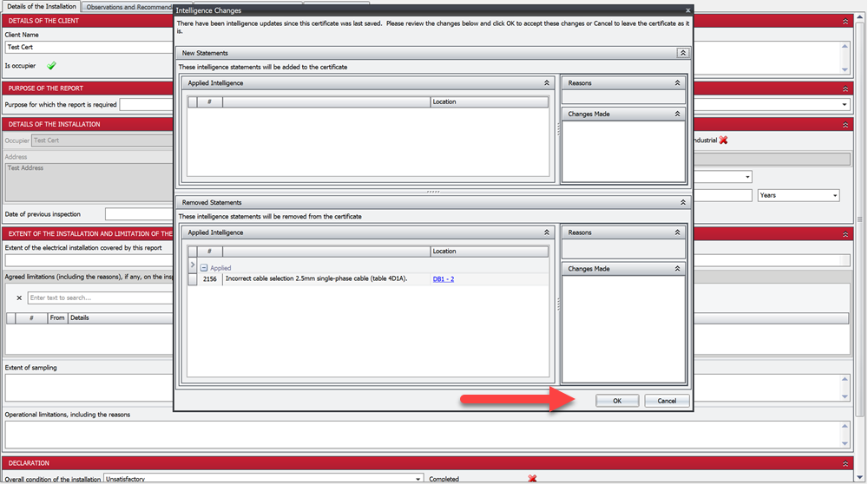The image size is (868, 484).
Task: Click the row expand arrow beside Applied
Action: pos(192,265)
